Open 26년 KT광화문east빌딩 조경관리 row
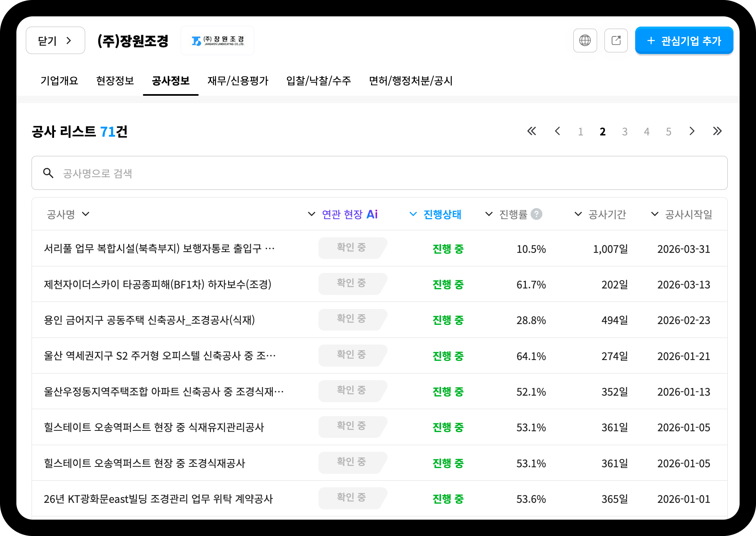This screenshot has width=756, height=536. point(380,498)
